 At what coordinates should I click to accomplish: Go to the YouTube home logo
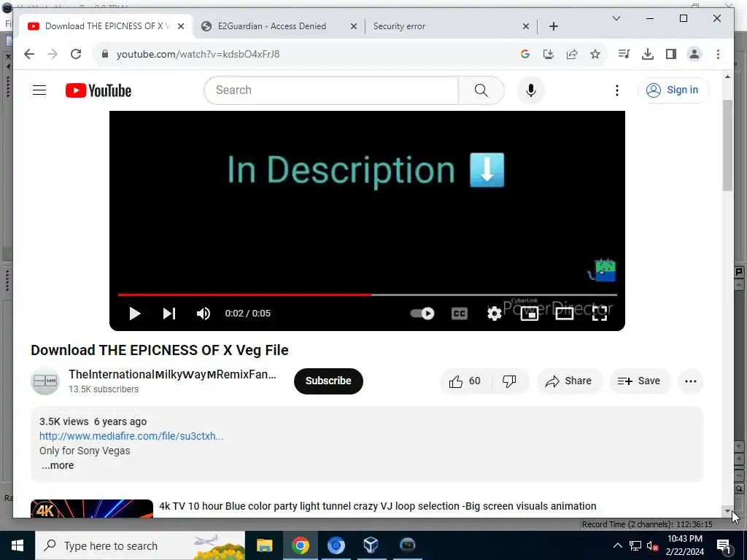(x=98, y=90)
